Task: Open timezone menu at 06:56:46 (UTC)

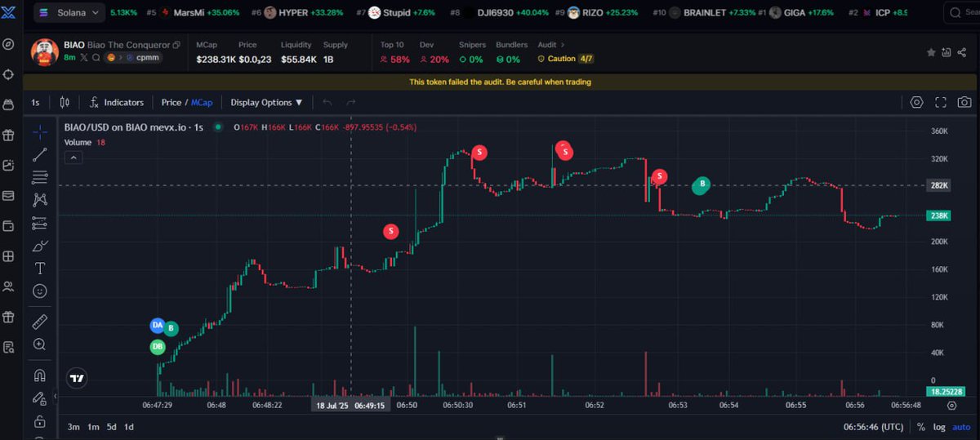Action: pos(874,427)
